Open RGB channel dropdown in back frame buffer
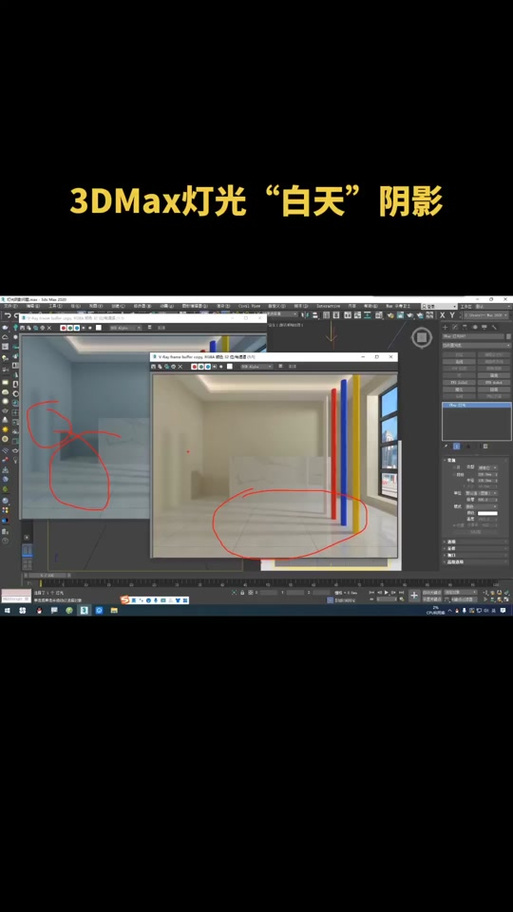 click(125, 327)
